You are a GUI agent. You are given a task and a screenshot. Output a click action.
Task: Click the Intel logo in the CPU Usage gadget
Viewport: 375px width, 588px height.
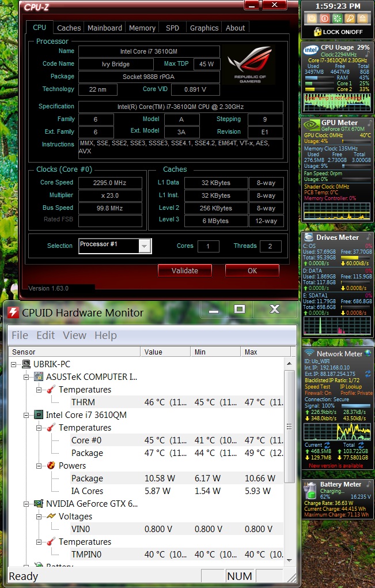point(310,50)
